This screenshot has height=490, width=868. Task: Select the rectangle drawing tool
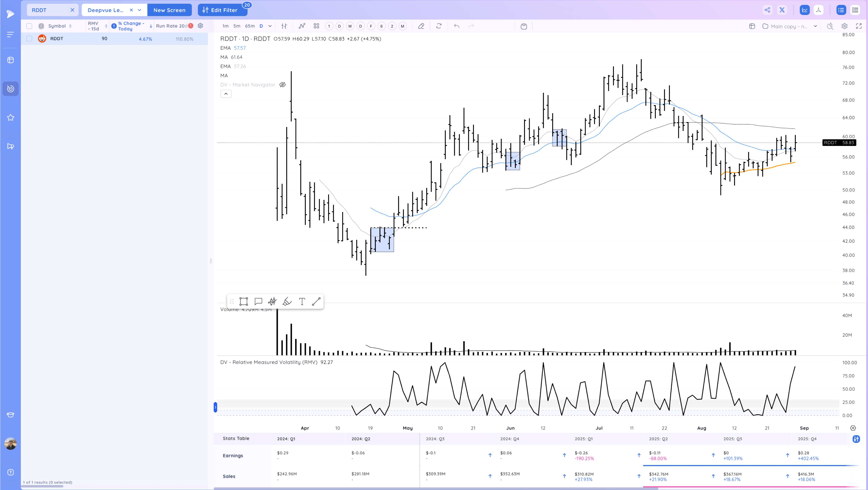coord(243,301)
